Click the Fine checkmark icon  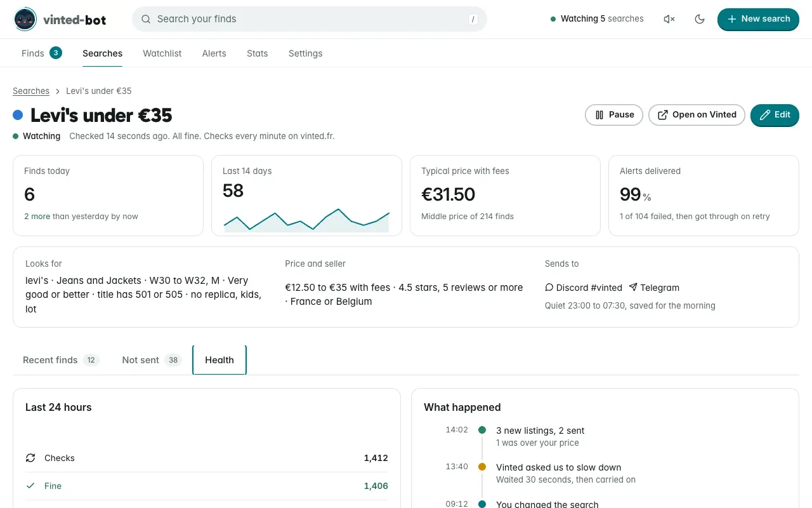pyautogui.click(x=30, y=486)
